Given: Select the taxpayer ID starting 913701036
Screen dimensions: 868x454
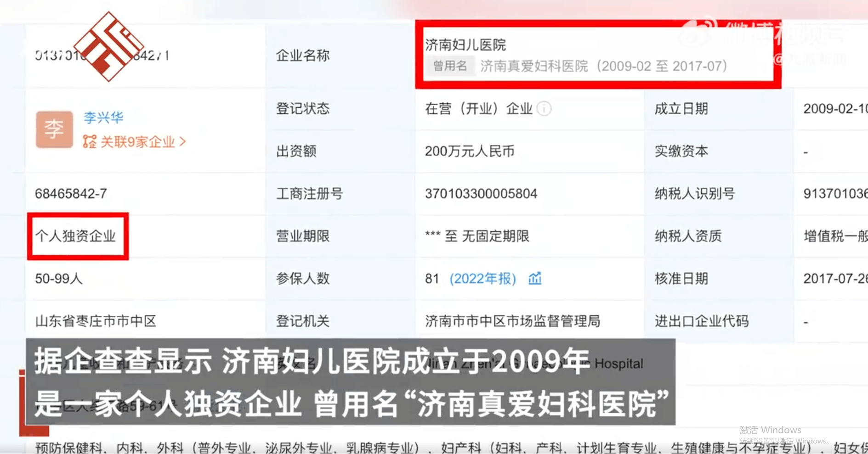Looking at the screenshot, I should click(835, 193).
